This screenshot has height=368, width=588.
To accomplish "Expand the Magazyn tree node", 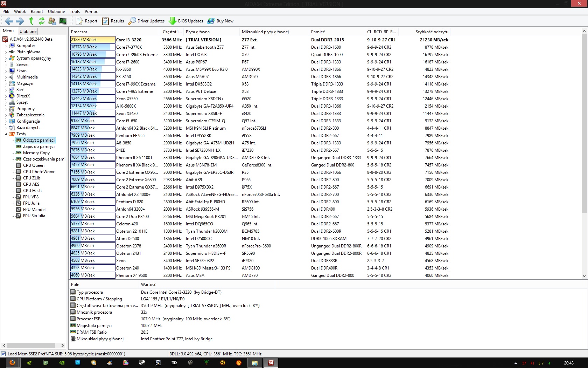I will point(6,84).
